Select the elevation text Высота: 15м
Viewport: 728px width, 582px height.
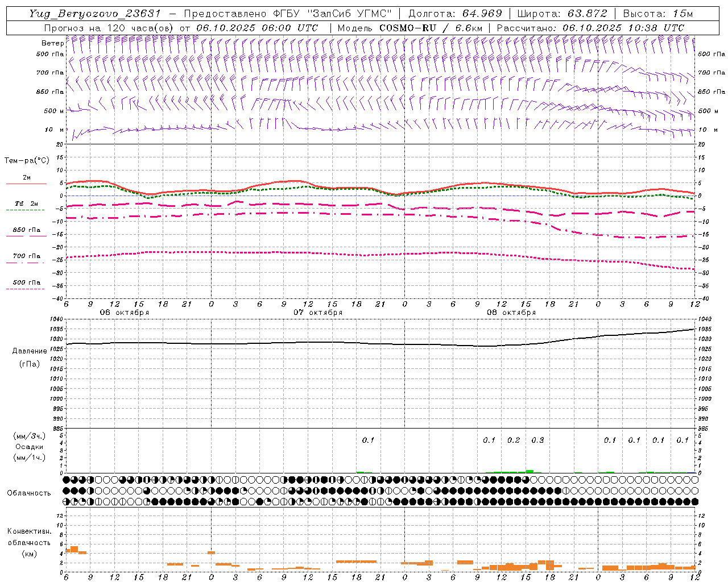pyautogui.click(x=658, y=14)
